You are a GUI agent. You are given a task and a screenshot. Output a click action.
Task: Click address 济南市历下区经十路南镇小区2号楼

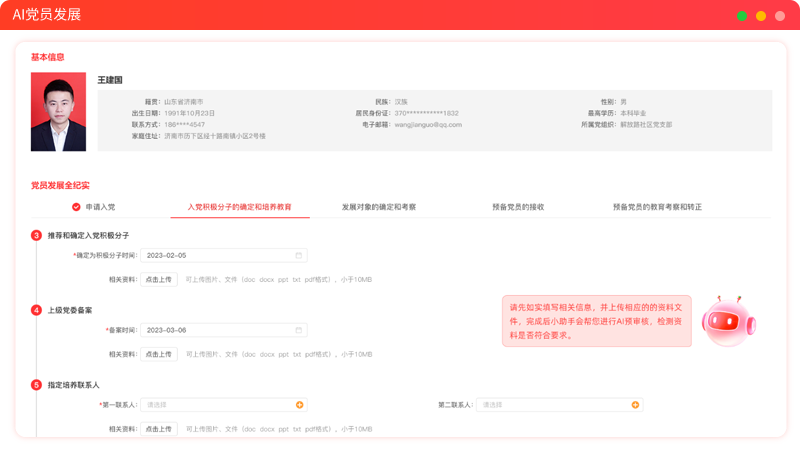click(215, 136)
